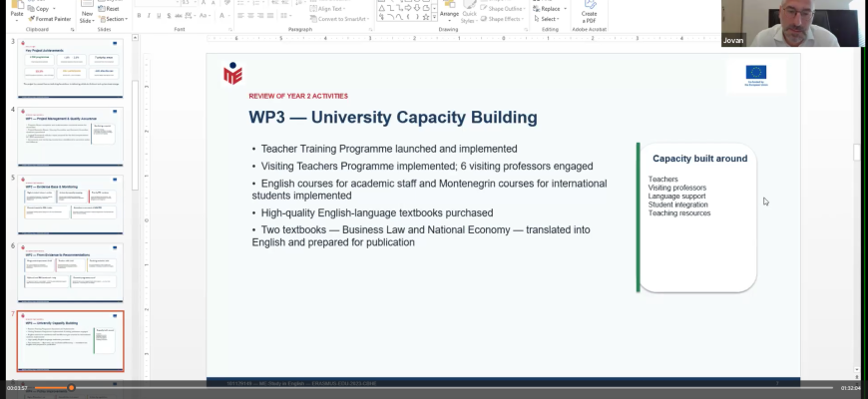Activate the Format Painter tool
This screenshot has height=399, width=868.
click(x=49, y=19)
